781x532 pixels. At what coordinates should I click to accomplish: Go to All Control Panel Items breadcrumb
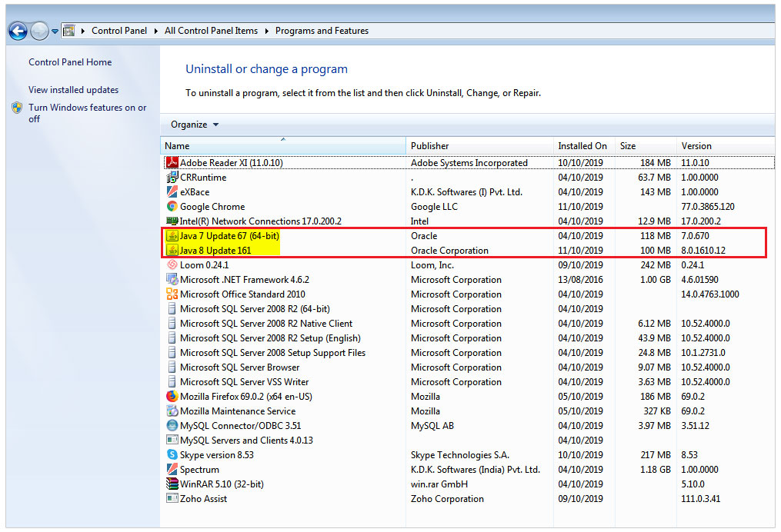point(211,31)
